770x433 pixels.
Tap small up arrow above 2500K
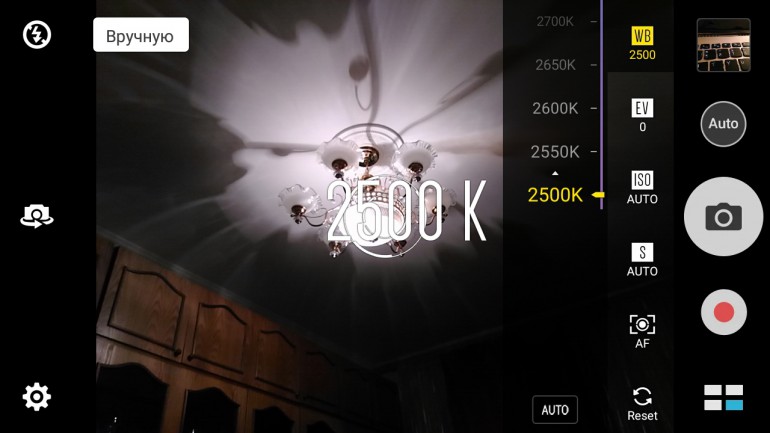(555, 173)
